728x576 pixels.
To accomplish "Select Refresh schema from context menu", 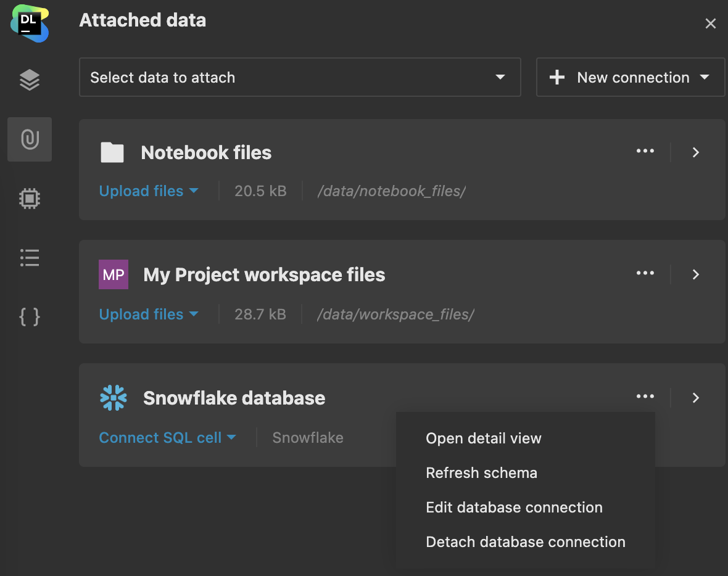I will point(481,473).
